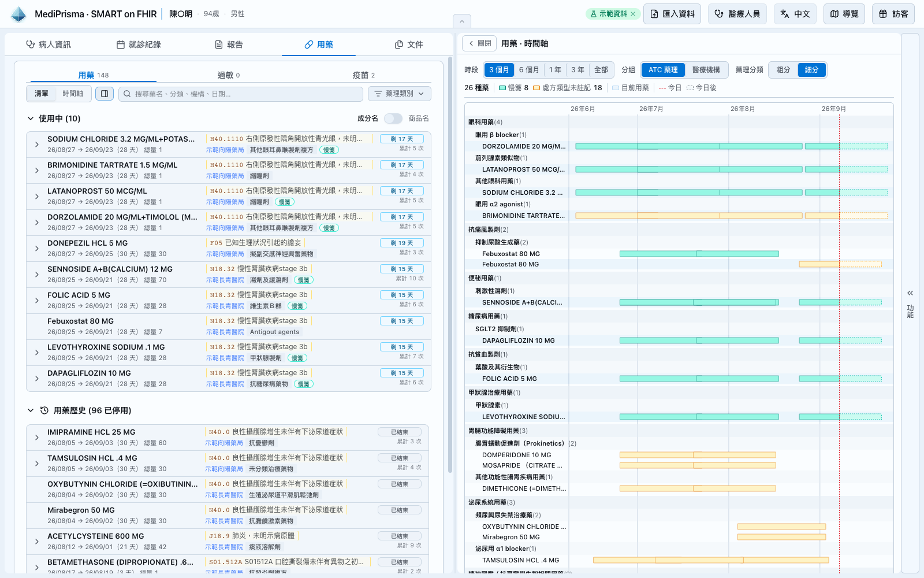Viewport: 924px width, 578px height.
Task: Set time range to 1 年
Action: pos(556,70)
